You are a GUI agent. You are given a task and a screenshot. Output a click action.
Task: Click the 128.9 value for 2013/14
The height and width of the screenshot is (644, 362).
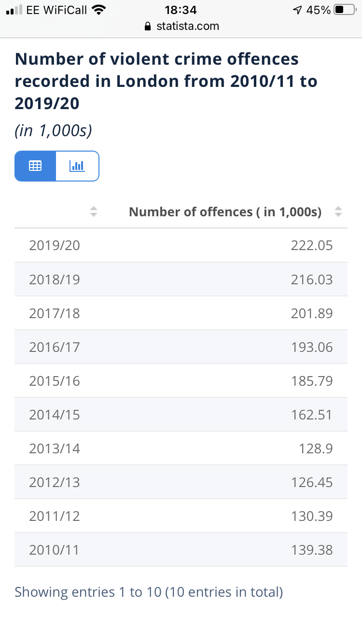point(316,448)
